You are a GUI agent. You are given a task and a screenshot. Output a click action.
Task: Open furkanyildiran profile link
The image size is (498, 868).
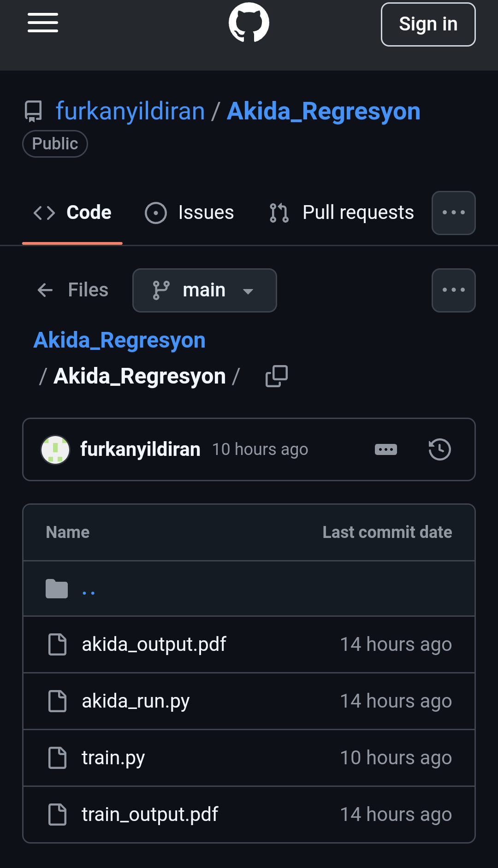pos(130,112)
